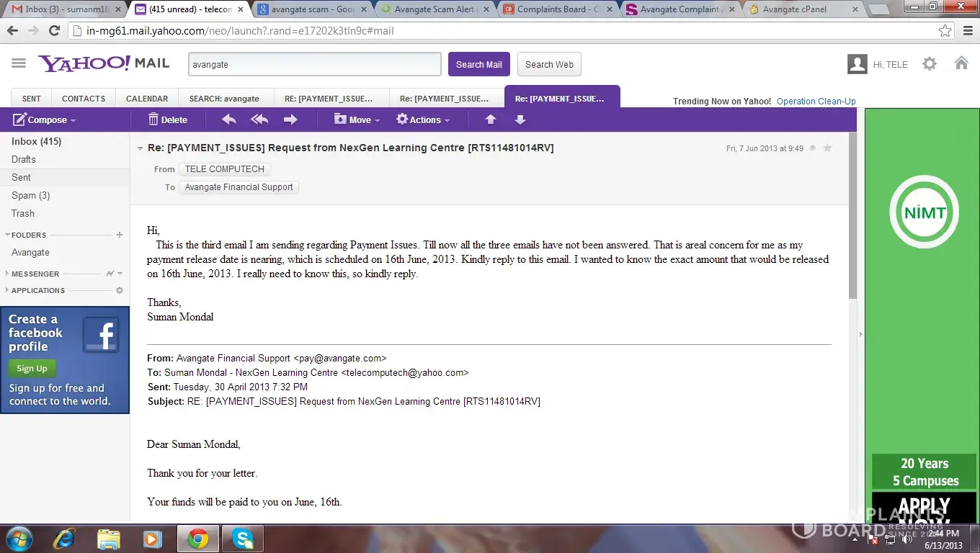Switch to the CONTACTS tab

pyautogui.click(x=84, y=99)
